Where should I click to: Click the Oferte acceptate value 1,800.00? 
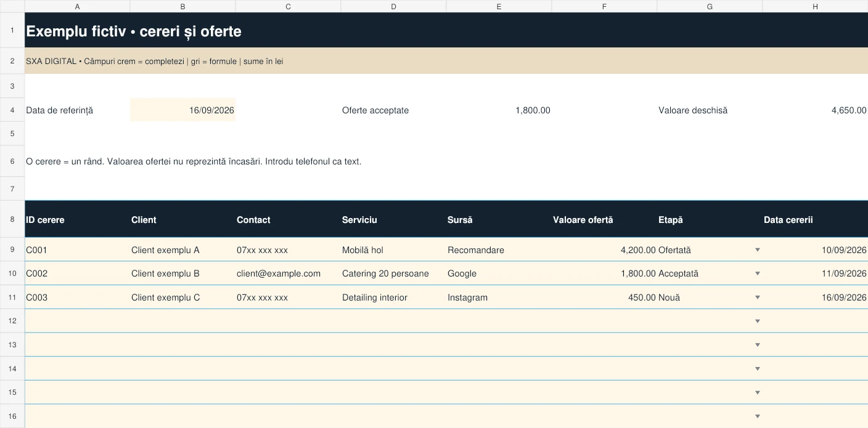533,110
